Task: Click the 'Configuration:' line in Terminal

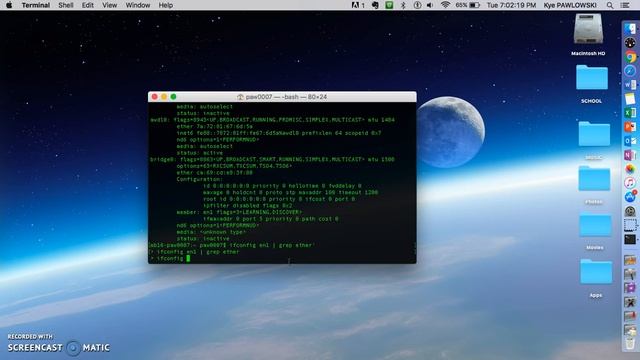Action: point(200,179)
